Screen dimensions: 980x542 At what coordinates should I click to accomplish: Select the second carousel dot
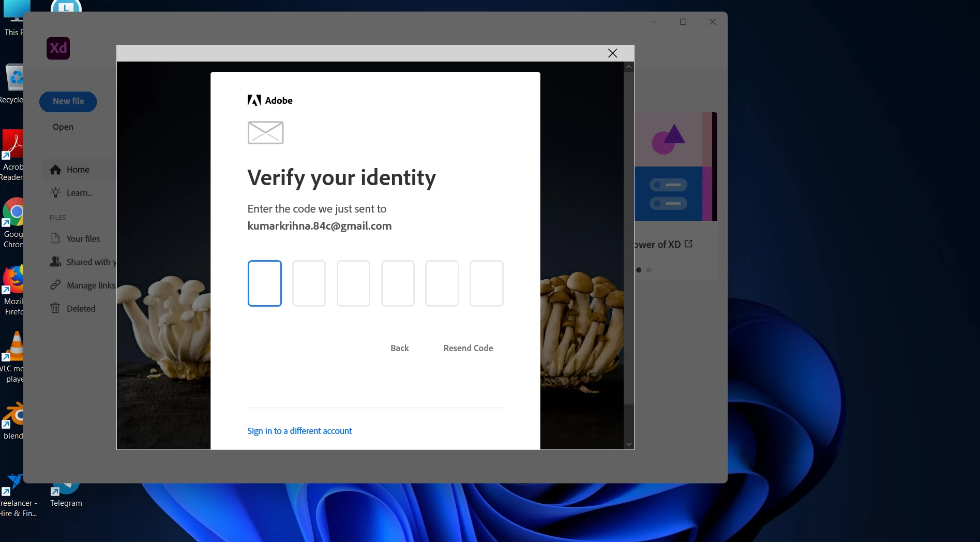tap(649, 270)
